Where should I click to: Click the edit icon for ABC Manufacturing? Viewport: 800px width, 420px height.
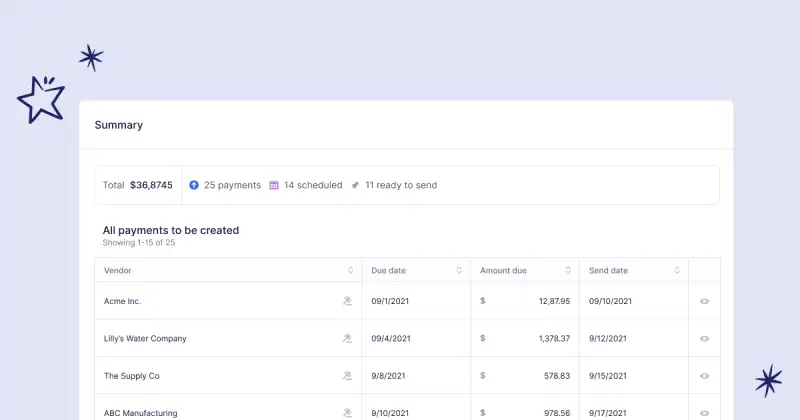347,412
